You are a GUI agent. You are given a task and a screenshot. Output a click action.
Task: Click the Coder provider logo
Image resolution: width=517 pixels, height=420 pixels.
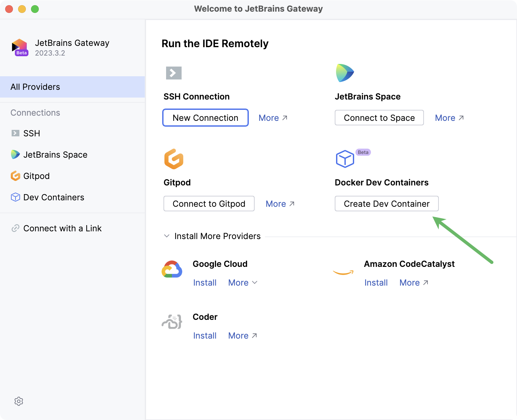click(172, 322)
